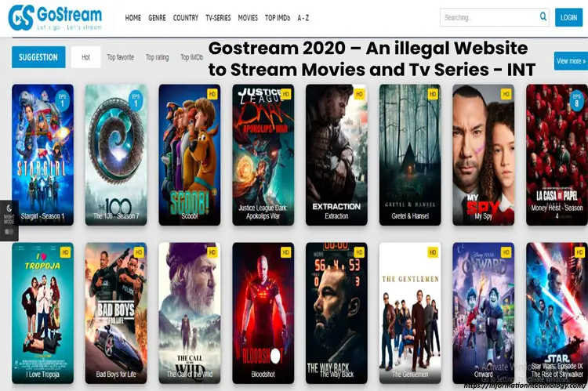Expand suggestions with View more
This screenshot has height=391, width=588.
571,61
